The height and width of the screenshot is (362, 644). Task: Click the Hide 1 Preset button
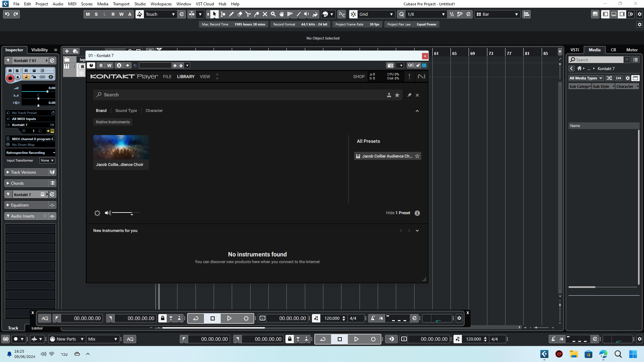coord(398,213)
